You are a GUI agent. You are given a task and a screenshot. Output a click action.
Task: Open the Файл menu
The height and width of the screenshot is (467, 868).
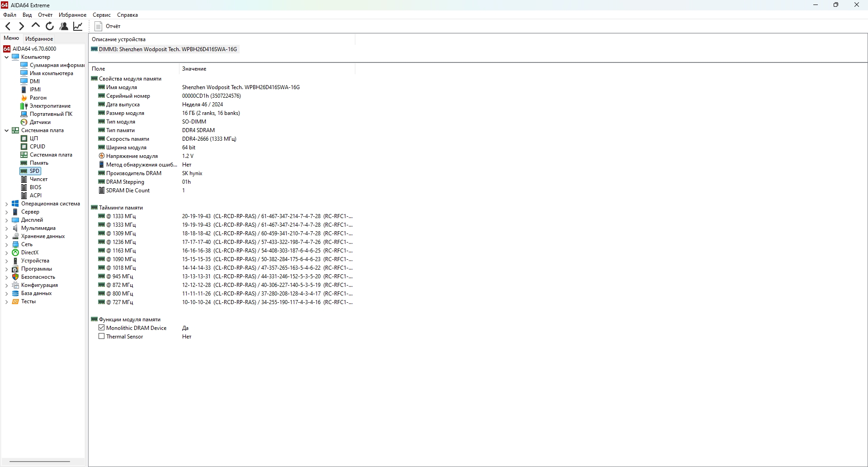pos(9,15)
